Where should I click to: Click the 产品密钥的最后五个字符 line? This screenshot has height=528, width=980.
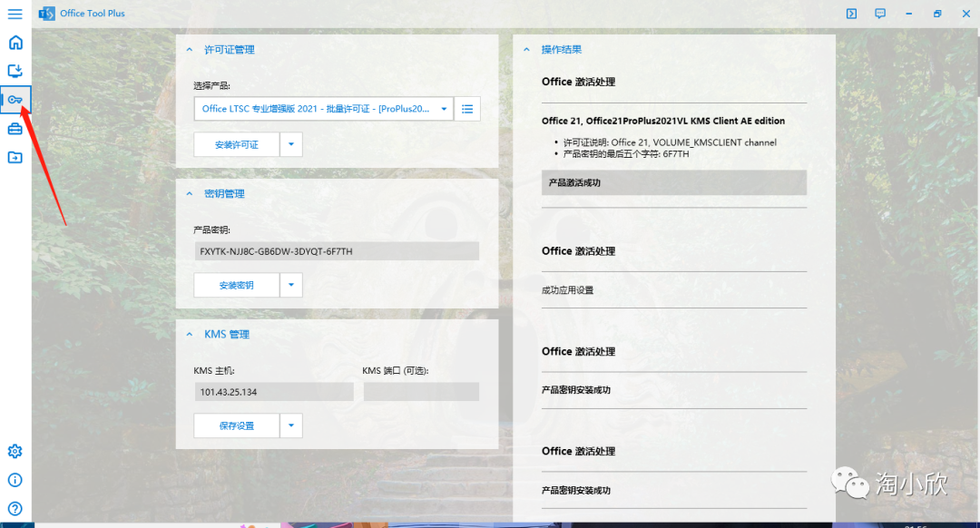click(625, 153)
